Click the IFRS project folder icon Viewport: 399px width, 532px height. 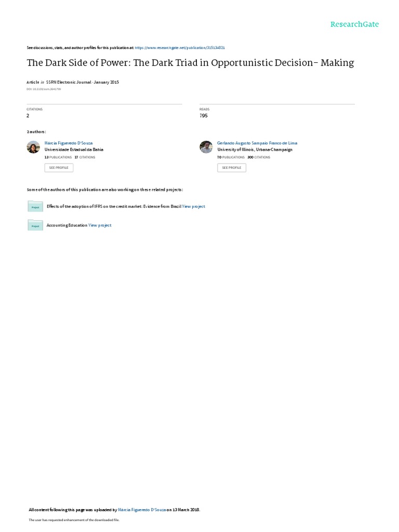pos(35,206)
